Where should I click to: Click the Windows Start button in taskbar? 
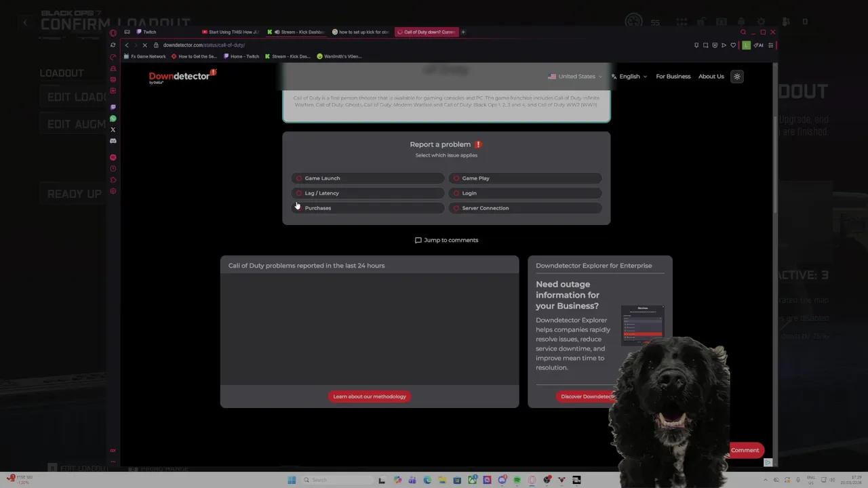(292, 480)
